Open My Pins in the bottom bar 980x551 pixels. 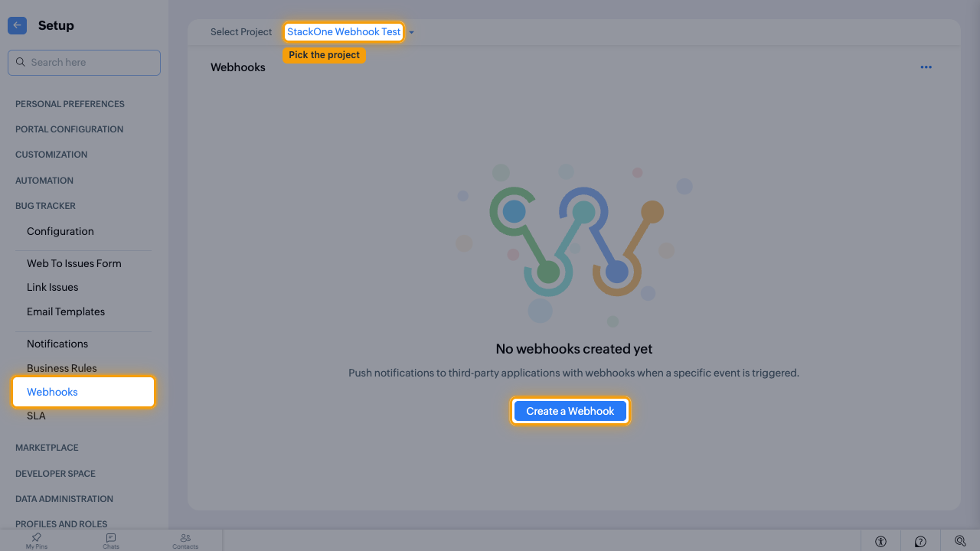37,541
